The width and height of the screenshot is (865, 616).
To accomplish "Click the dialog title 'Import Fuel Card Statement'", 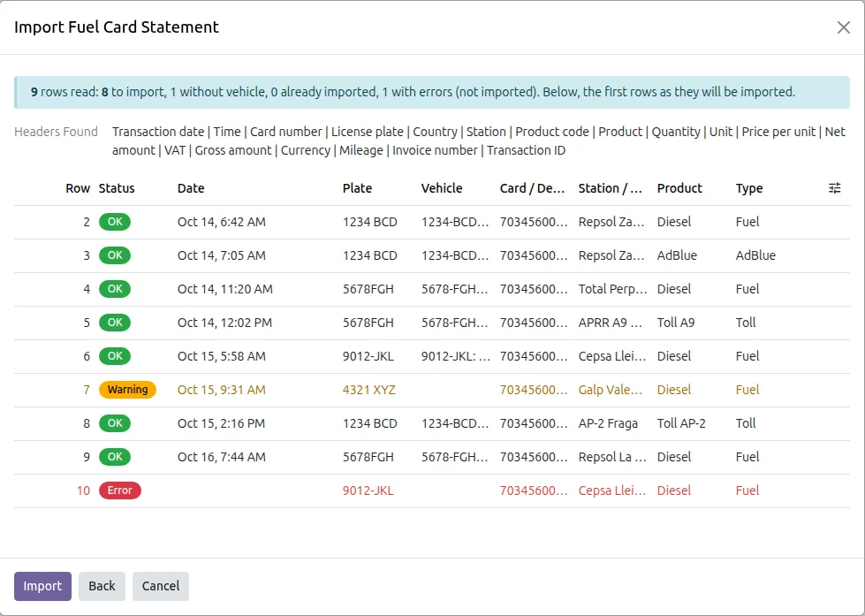I will [117, 27].
